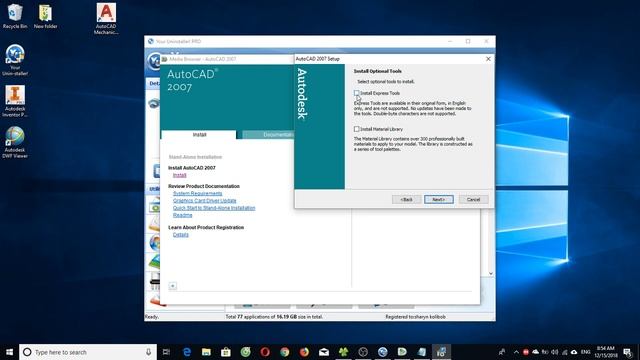The image size is (640, 360).
Task: Open Quick Start to Stand-Alone Installation link
Action: tap(214, 208)
